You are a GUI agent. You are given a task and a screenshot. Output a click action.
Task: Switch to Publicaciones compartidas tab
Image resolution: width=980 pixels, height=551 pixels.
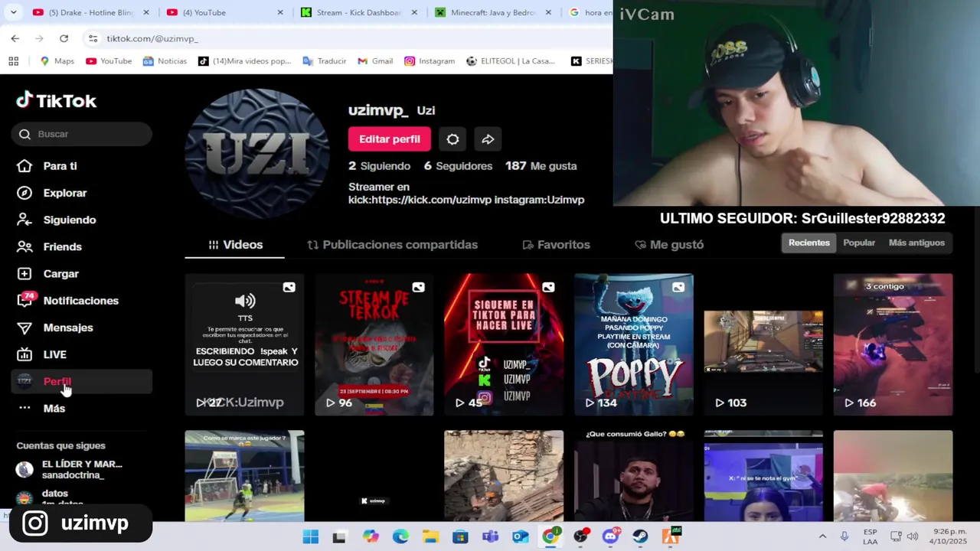392,245
